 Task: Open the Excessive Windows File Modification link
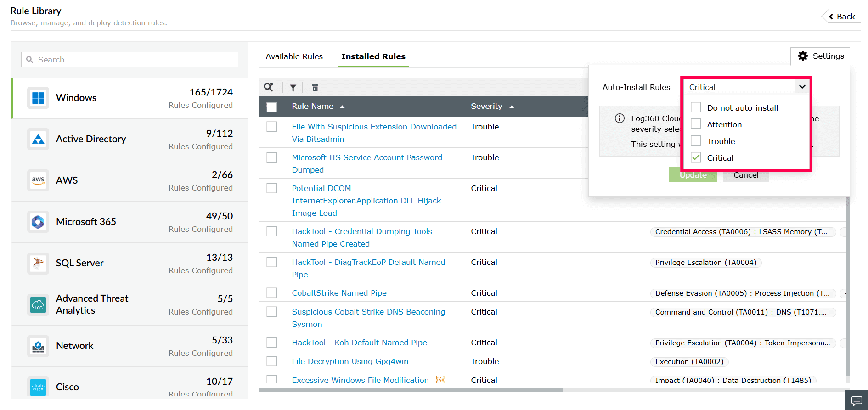(361, 380)
